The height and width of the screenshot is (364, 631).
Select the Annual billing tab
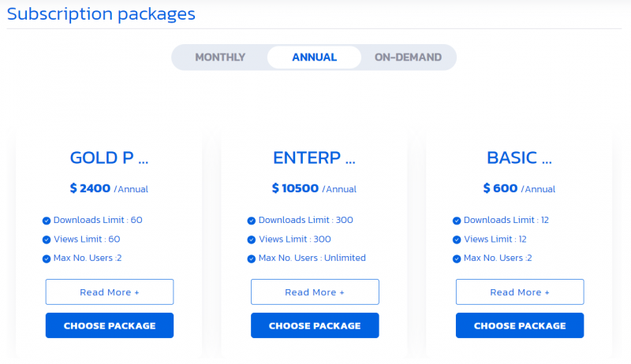[x=314, y=58]
